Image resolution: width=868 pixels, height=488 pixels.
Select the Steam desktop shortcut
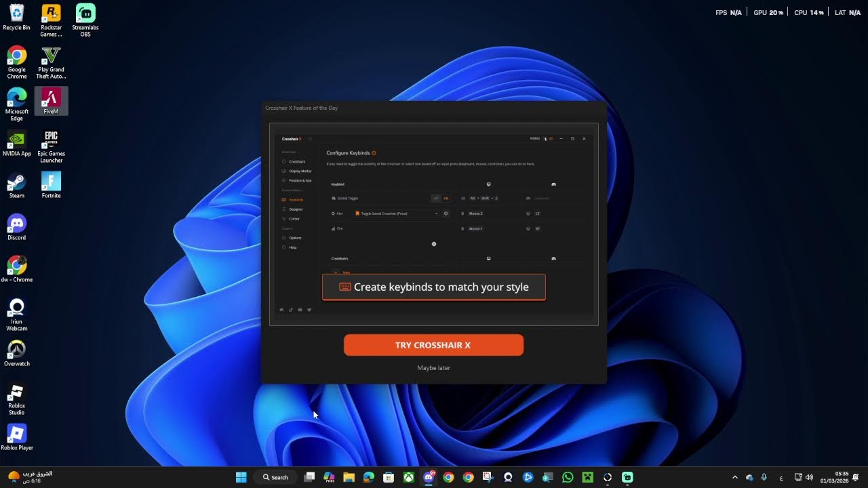[x=16, y=186]
